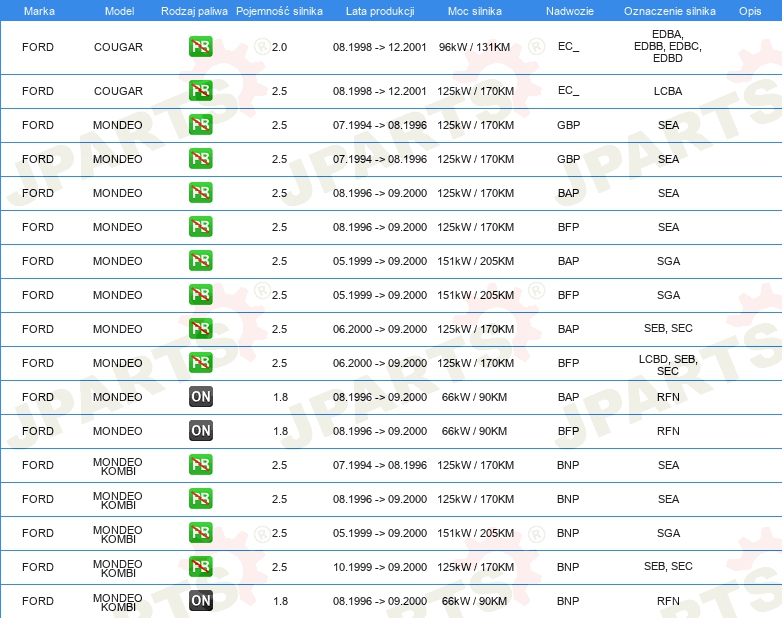Viewport: 782px width, 618px height.
Task: Click '66kW / 90KM' in Mondeo BFP row
Action: (x=474, y=431)
